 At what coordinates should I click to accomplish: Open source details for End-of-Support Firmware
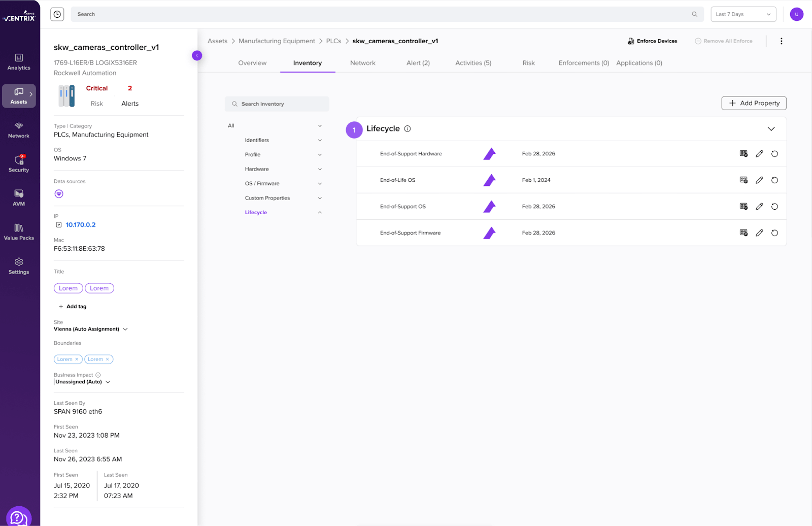click(x=743, y=233)
